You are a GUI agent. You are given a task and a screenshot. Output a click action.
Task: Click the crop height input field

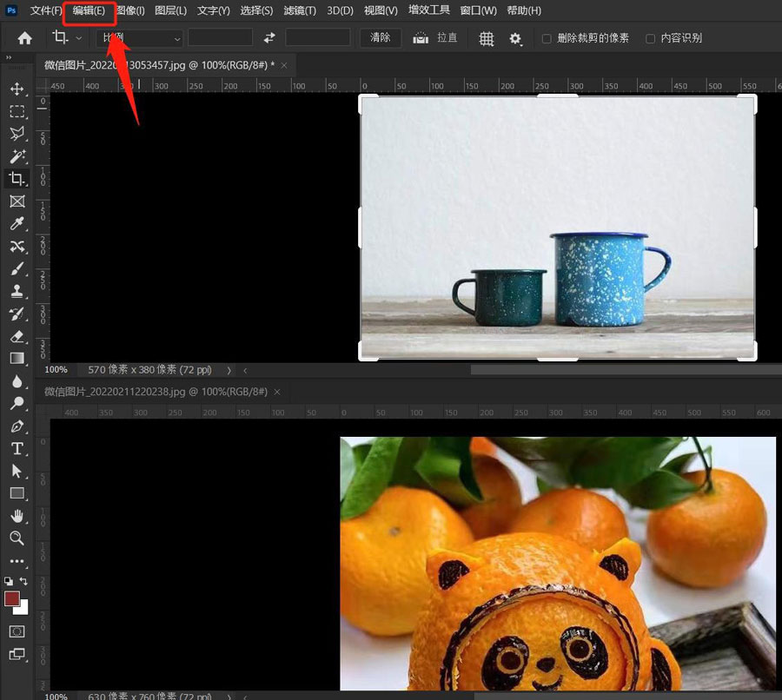point(318,38)
